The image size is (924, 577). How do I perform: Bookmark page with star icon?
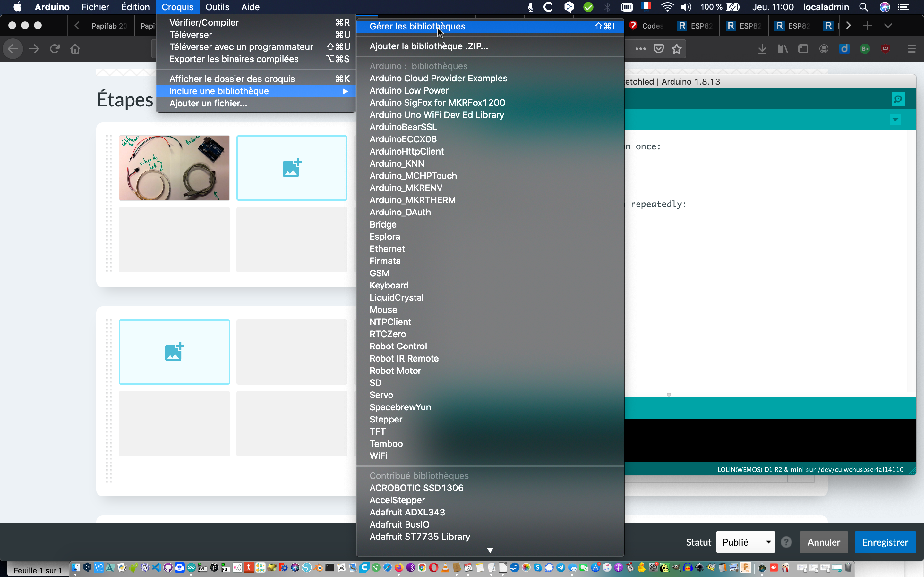pos(677,49)
